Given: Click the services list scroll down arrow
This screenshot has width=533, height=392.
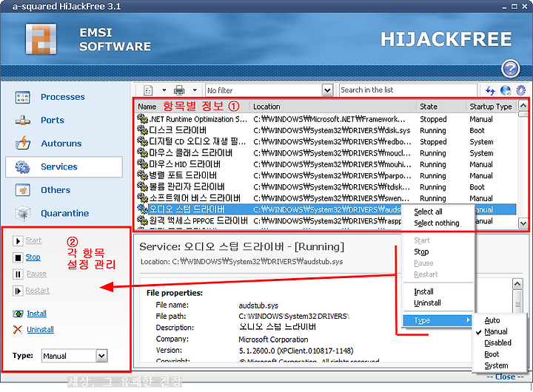Looking at the screenshot, I should [x=523, y=223].
